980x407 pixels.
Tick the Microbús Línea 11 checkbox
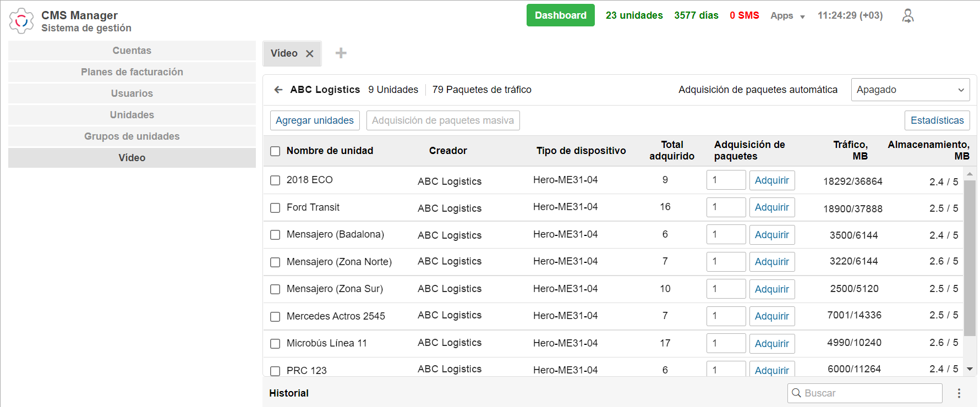275,344
